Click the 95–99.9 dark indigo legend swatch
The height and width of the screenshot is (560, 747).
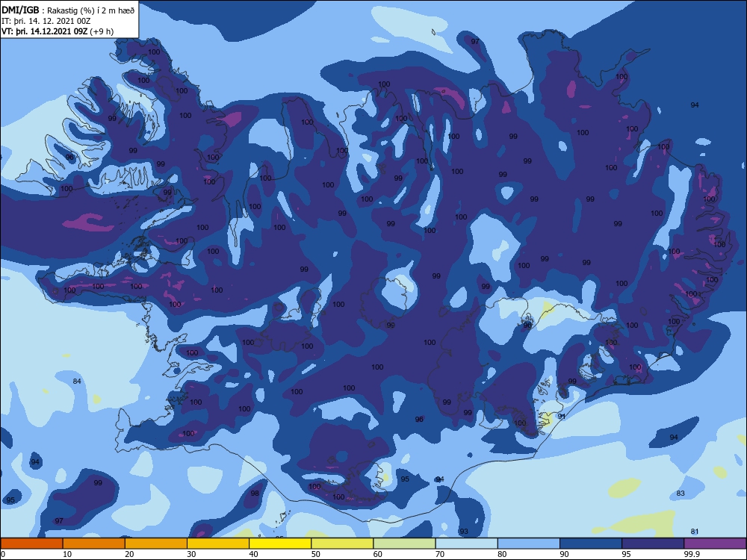click(653, 544)
